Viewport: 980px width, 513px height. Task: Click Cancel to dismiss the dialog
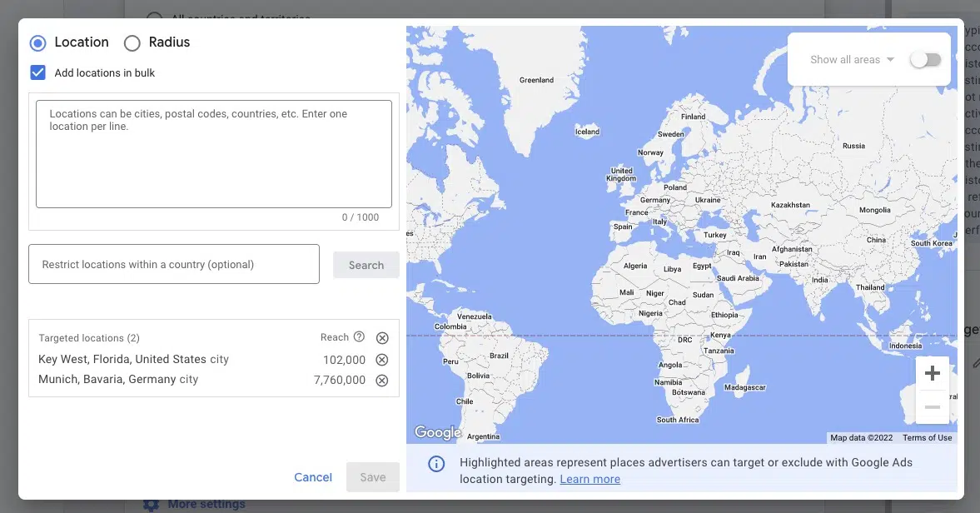(x=312, y=477)
